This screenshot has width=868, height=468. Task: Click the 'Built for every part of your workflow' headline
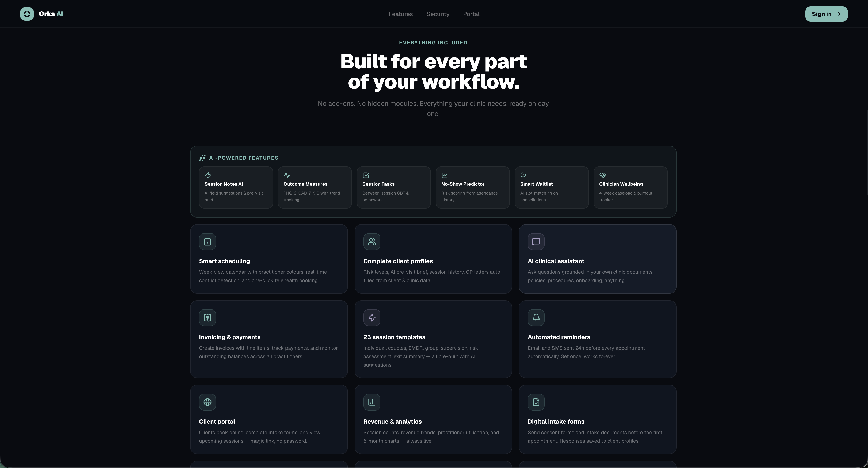pos(433,71)
